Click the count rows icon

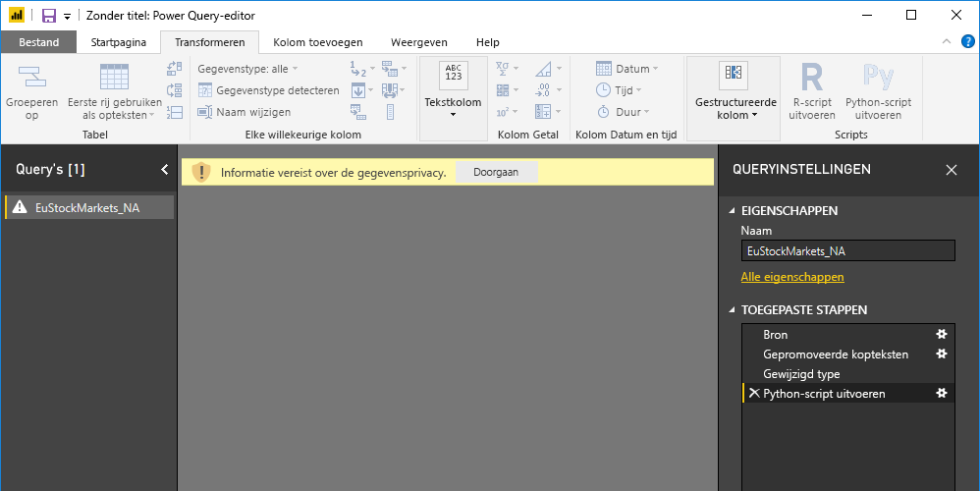click(x=175, y=112)
